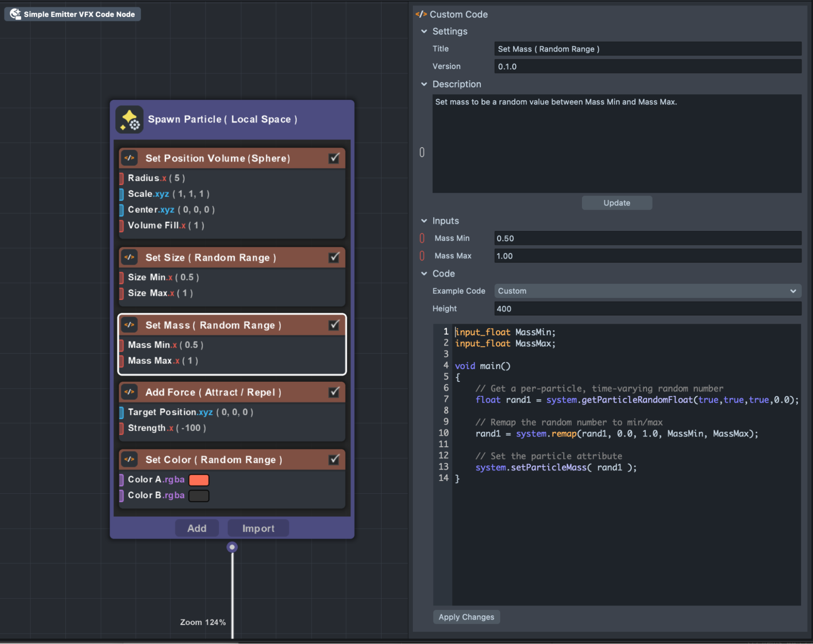Uncheck the Set Size (Random Range) block
The width and height of the screenshot is (813, 644).
pos(334,257)
